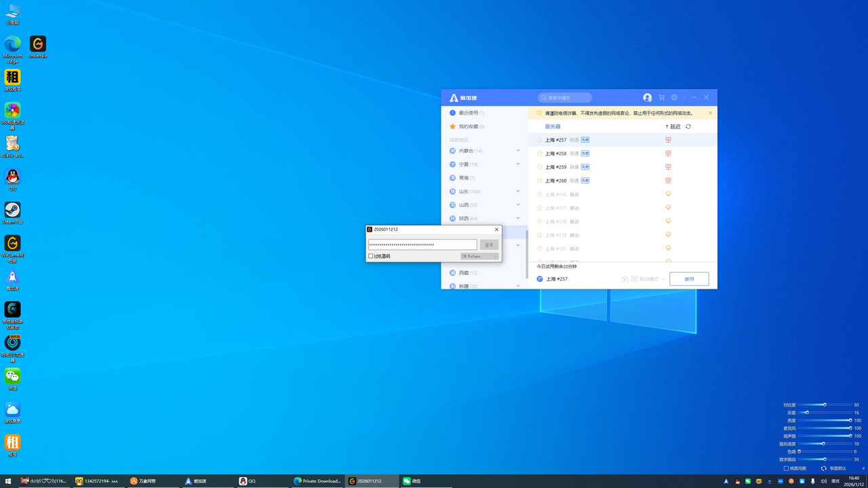Viewport: 868px width, 488px height.
Task: Open the rocket accelerator desktop icon
Action: coord(12,279)
